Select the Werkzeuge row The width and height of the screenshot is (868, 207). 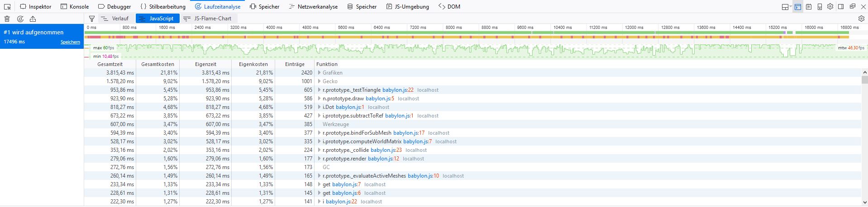point(473,124)
